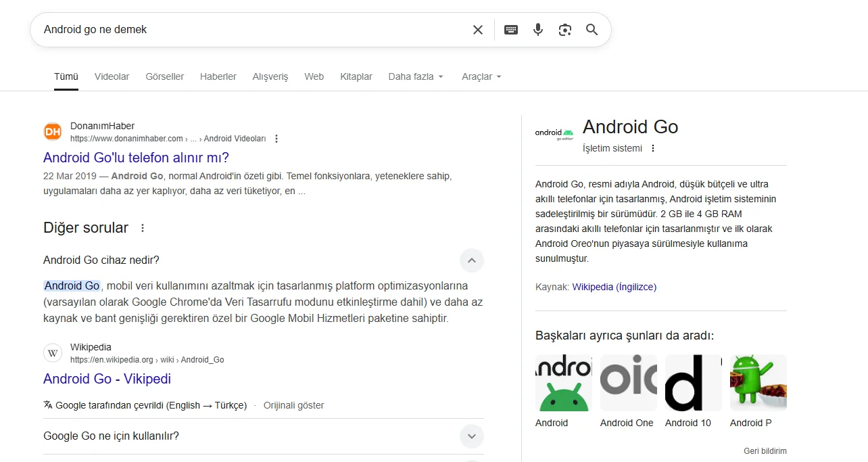Open the Android Go'lu telefon alınır mı? result

tap(136, 158)
